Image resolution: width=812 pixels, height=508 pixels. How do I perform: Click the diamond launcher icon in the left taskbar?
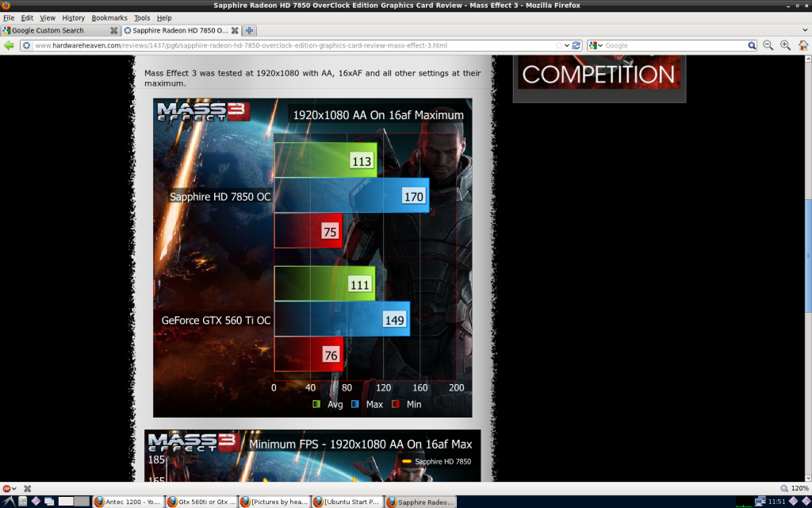[36, 502]
